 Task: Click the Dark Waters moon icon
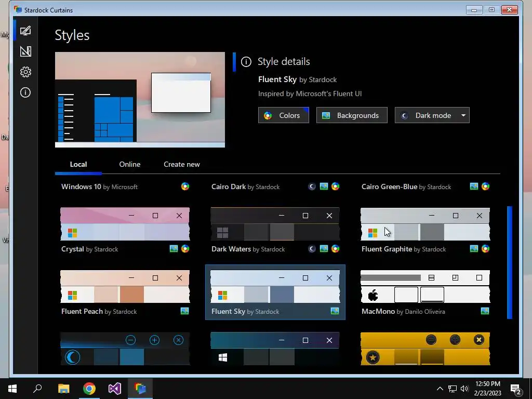click(x=312, y=249)
